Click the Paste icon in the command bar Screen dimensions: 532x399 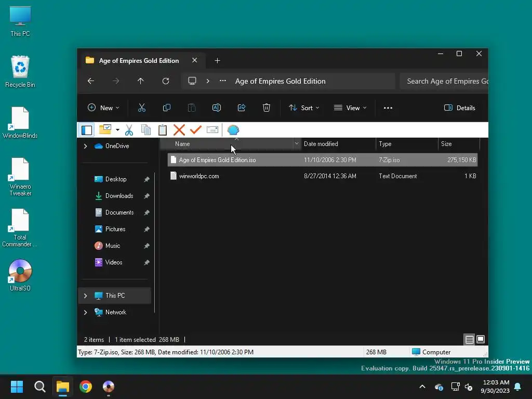pyautogui.click(x=192, y=108)
